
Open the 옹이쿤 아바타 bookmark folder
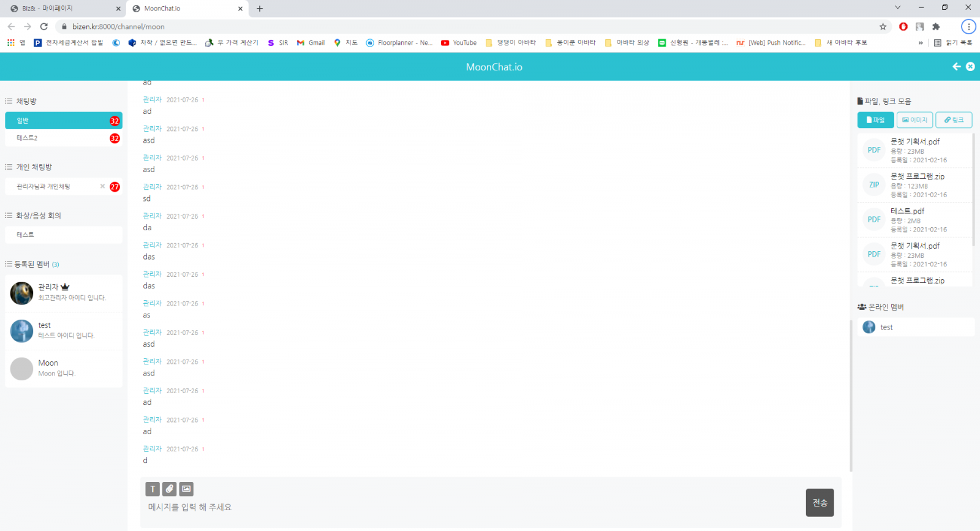tap(570, 43)
